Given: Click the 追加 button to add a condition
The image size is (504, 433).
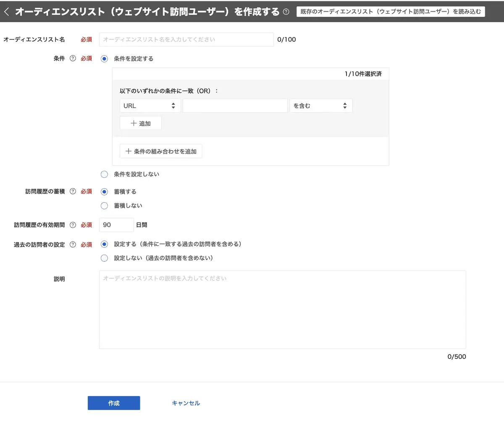Looking at the screenshot, I should [x=140, y=123].
